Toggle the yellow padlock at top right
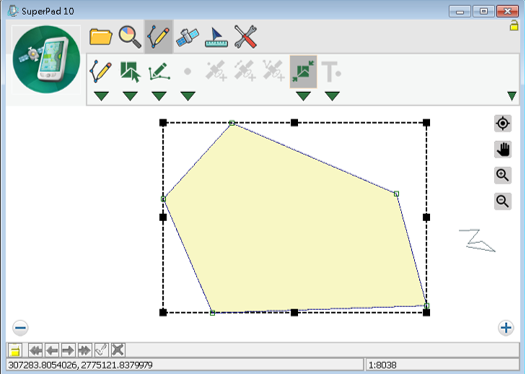This screenshot has height=374, width=525. [514, 25]
